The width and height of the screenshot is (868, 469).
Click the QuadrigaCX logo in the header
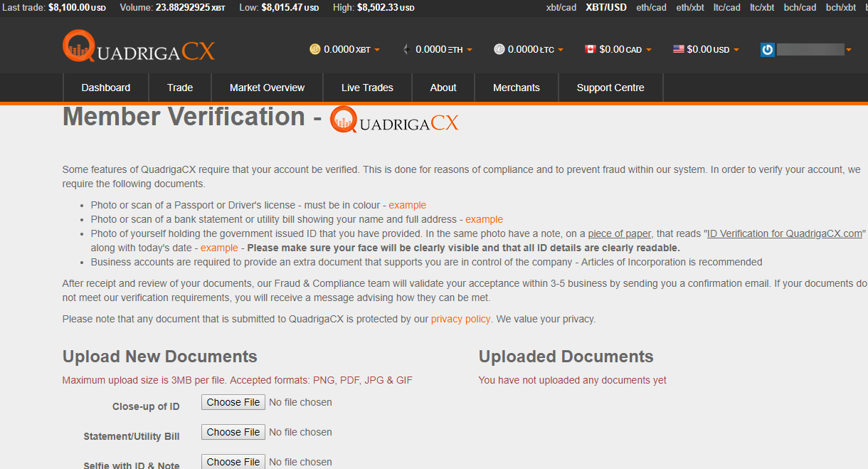click(139, 46)
